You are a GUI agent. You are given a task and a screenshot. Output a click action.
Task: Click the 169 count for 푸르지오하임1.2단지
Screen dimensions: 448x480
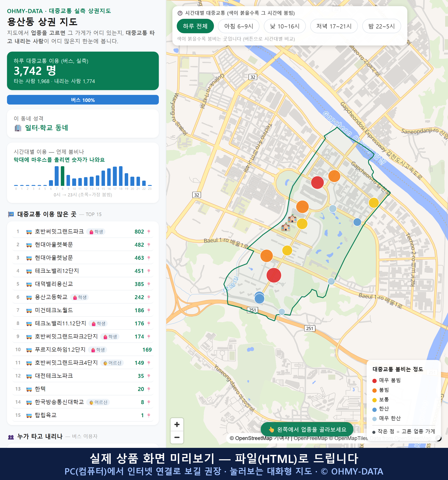click(147, 350)
